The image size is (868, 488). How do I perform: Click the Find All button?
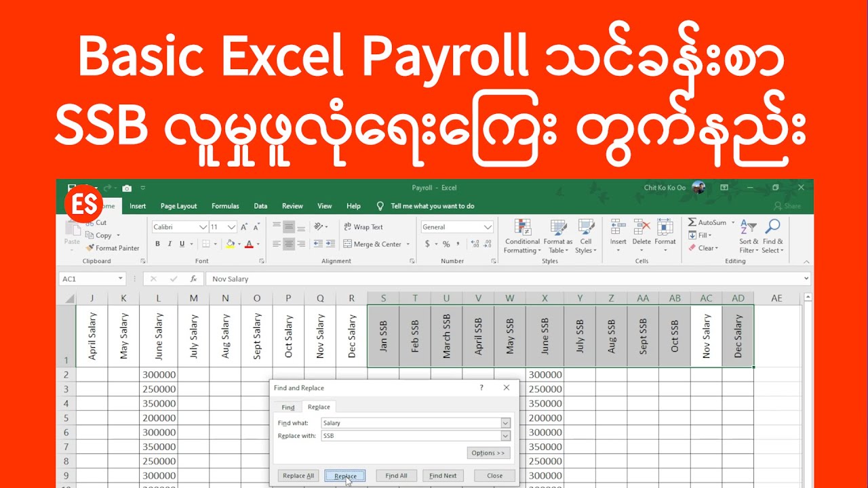click(396, 476)
